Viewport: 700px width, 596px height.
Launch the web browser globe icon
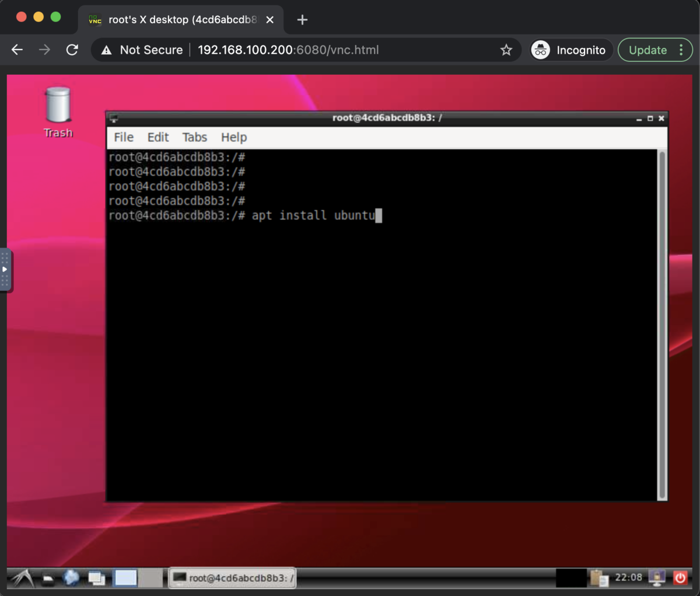pos(71,578)
